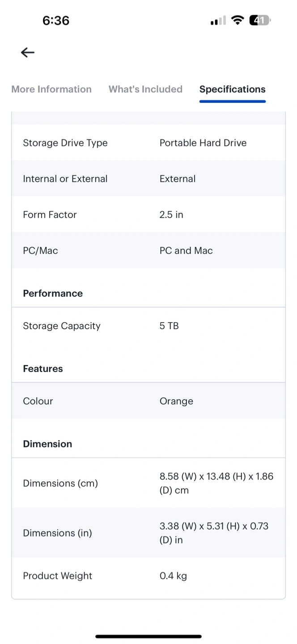Select the Orange colour value

tap(176, 401)
